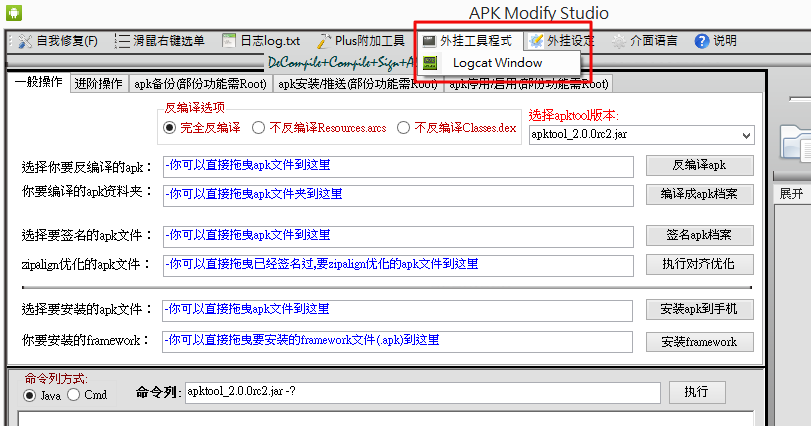
Task: Click the 签名apk档案 button
Action: point(699,235)
